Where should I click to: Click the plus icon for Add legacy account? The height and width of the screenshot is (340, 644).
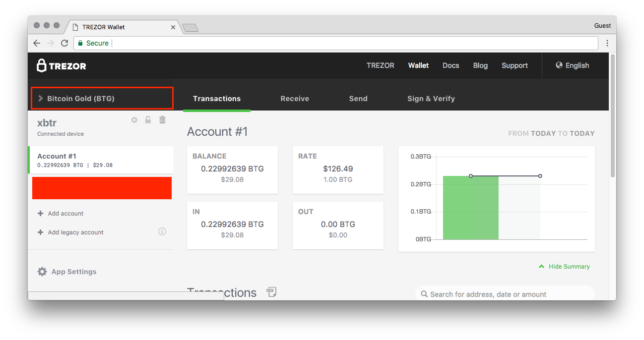pos(41,232)
